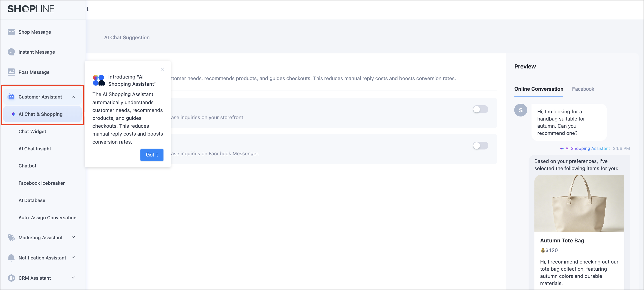Screen dimensions: 644x290
Task: Expand the CRM Assistant section
Action: tap(73, 277)
